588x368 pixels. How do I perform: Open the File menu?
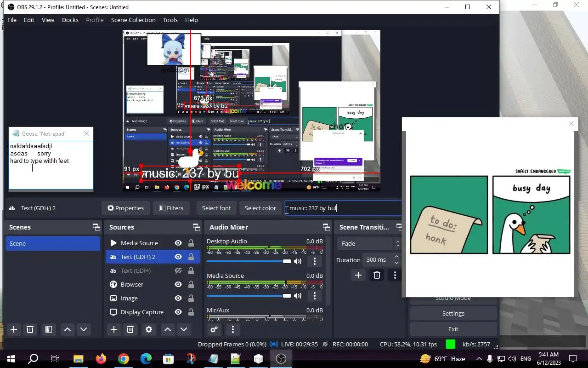pos(12,20)
